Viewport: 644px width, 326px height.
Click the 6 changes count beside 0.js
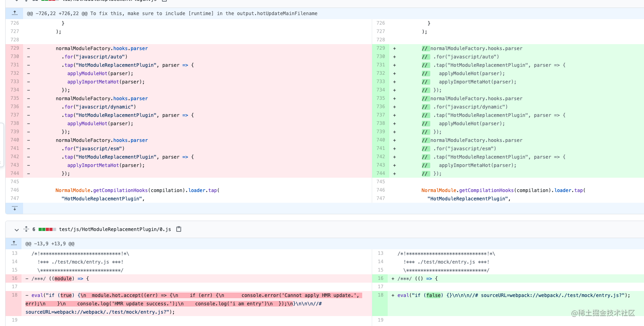point(34,229)
